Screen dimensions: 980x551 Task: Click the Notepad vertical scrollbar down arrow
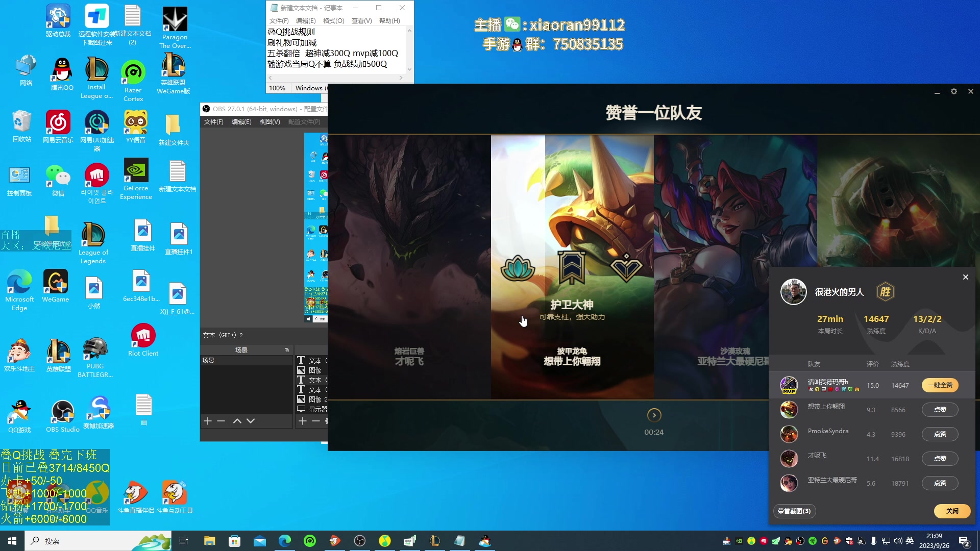click(409, 69)
